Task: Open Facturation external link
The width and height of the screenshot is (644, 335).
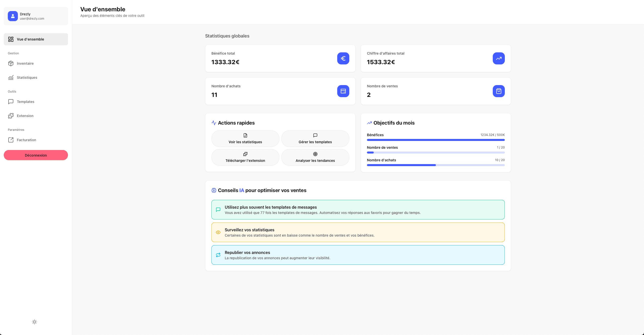Action: tap(26, 140)
